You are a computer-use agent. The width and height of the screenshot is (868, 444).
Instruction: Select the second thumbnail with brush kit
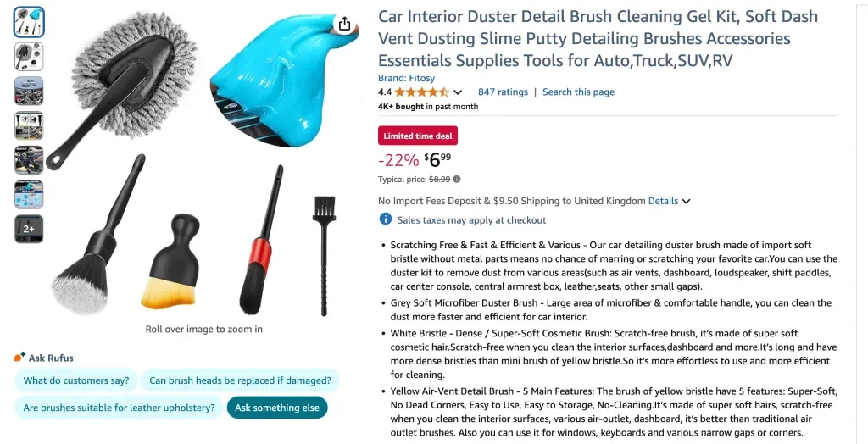[x=29, y=57]
